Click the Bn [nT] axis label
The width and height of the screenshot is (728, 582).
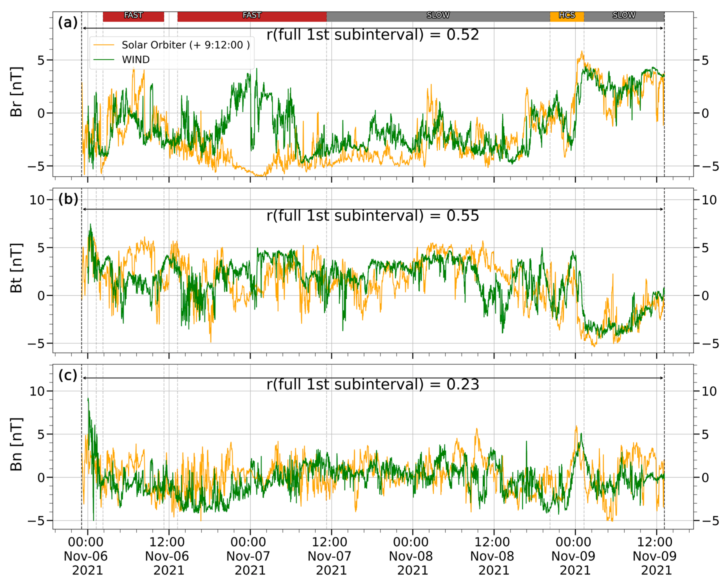point(16,444)
